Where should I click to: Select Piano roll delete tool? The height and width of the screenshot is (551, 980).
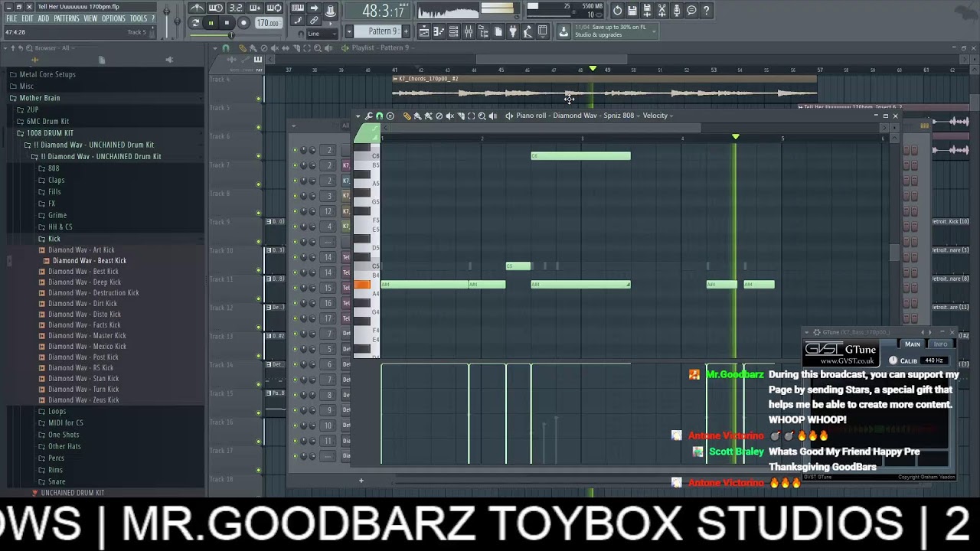pos(439,116)
